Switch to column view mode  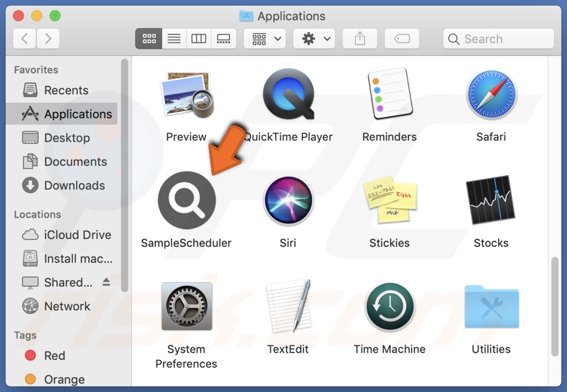click(x=199, y=39)
